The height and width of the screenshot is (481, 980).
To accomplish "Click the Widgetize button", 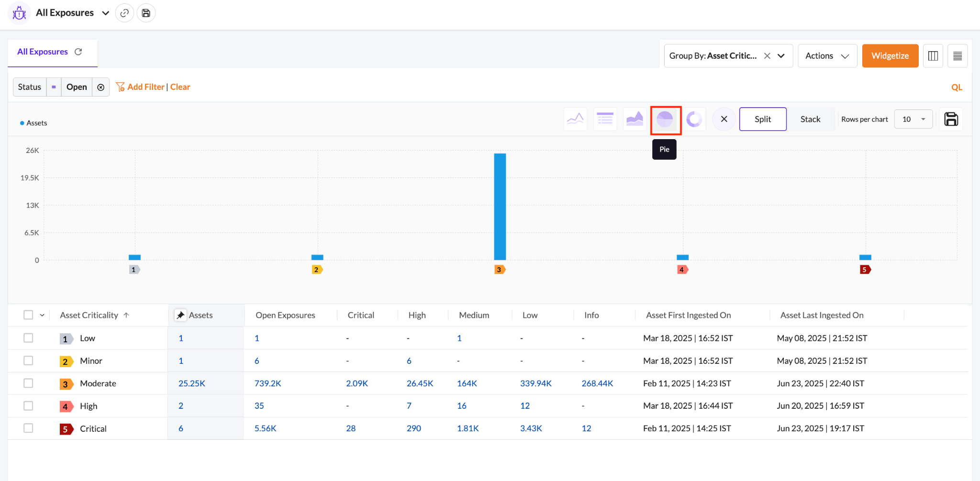I will click(890, 56).
